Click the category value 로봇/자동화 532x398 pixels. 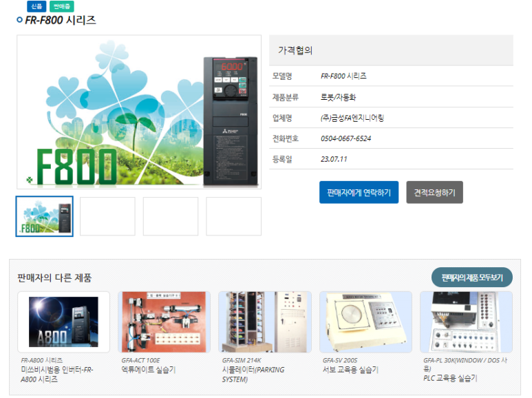(x=339, y=97)
